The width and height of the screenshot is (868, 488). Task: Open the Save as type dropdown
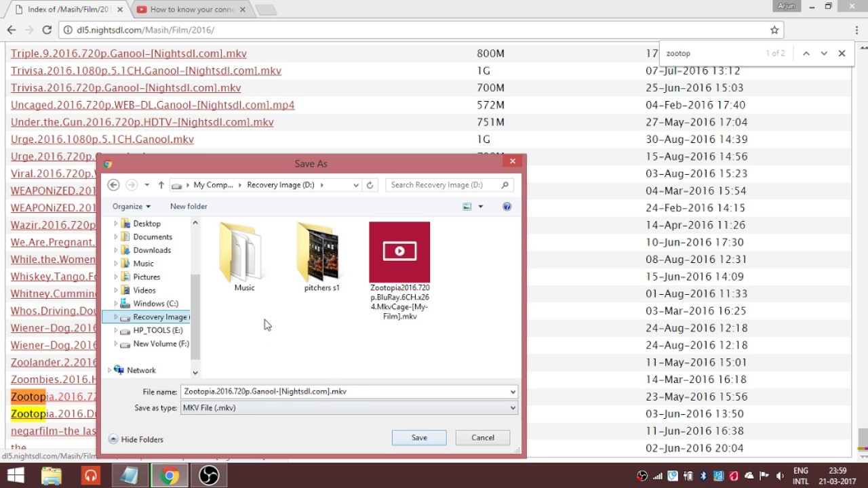click(x=349, y=407)
